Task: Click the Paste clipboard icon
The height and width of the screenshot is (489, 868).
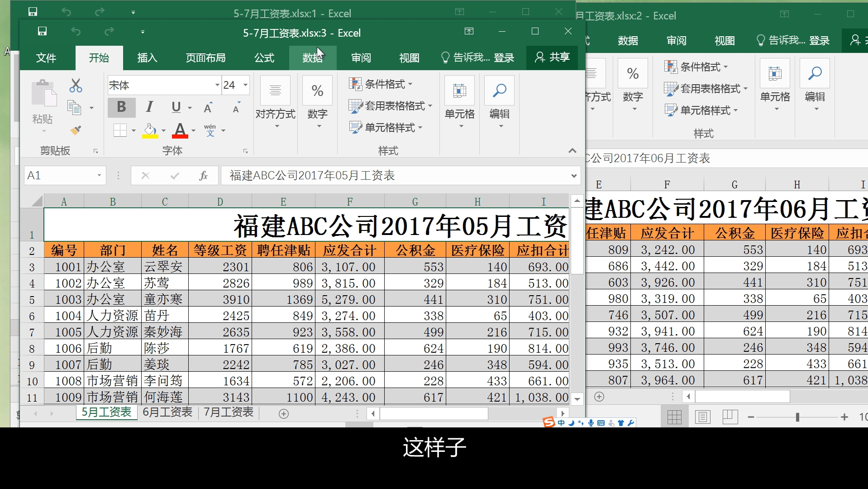Action: pyautogui.click(x=43, y=94)
